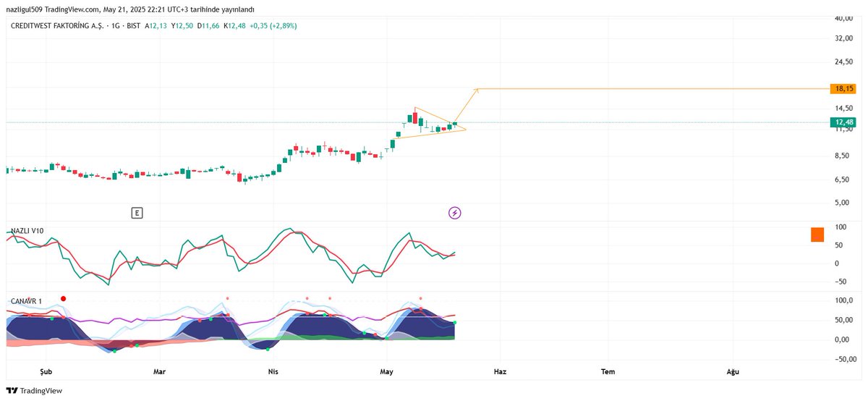Click the 40,00 price scale value
This screenshot has height=401, width=868.
coord(844,18)
